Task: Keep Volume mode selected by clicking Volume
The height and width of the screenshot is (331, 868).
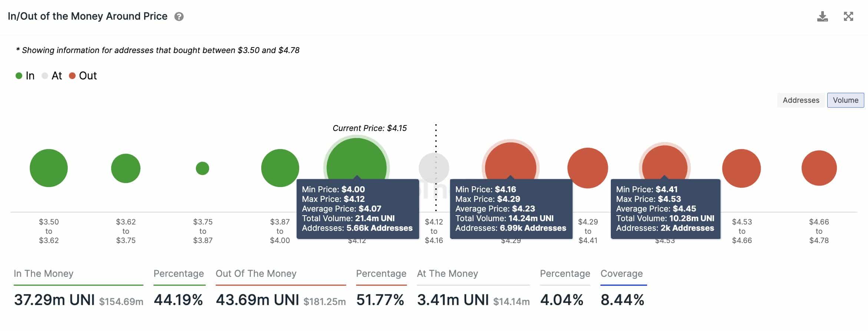Action: click(845, 100)
